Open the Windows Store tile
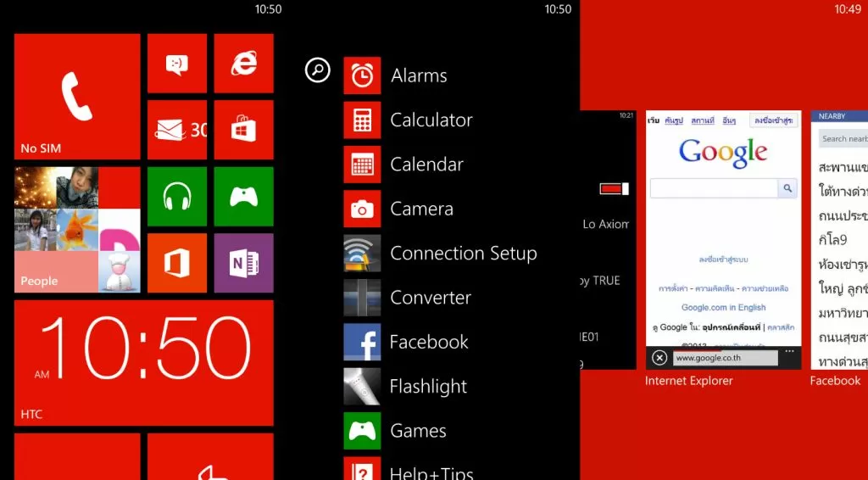 (x=243, y=130)
